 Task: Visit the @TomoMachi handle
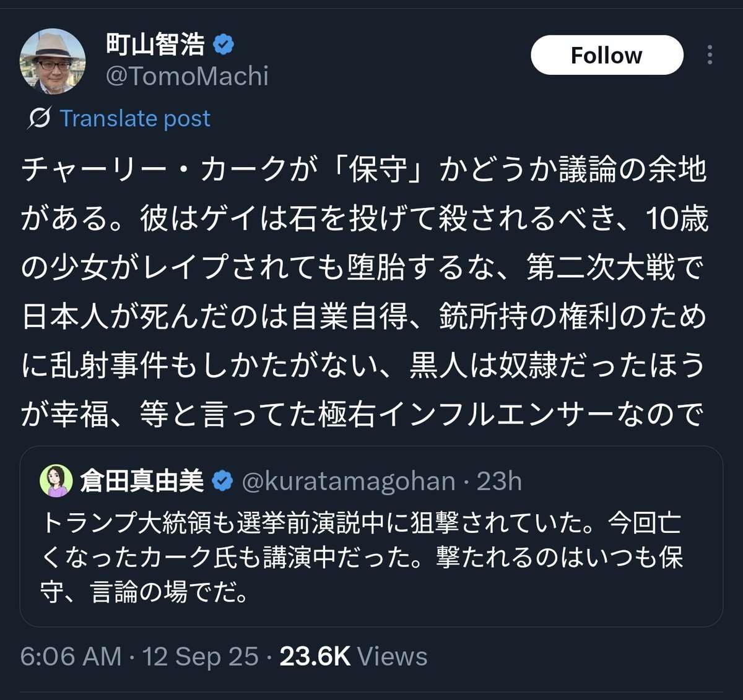tap(187, 76)
